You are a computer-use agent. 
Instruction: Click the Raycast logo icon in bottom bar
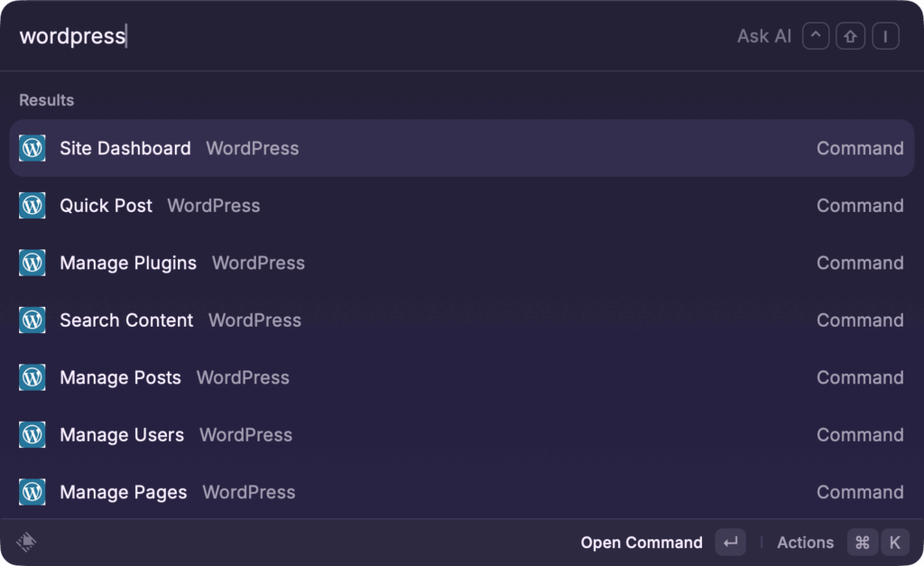click(26, 542)
